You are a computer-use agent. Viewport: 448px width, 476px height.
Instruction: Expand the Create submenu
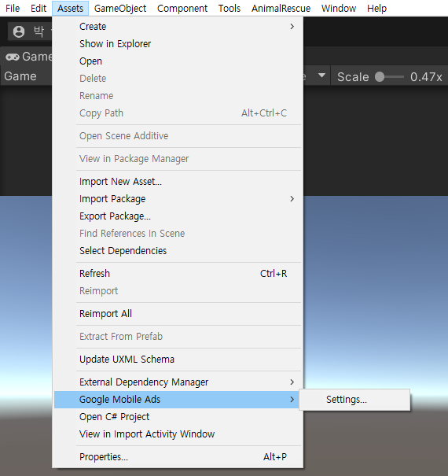coord(178,27)
